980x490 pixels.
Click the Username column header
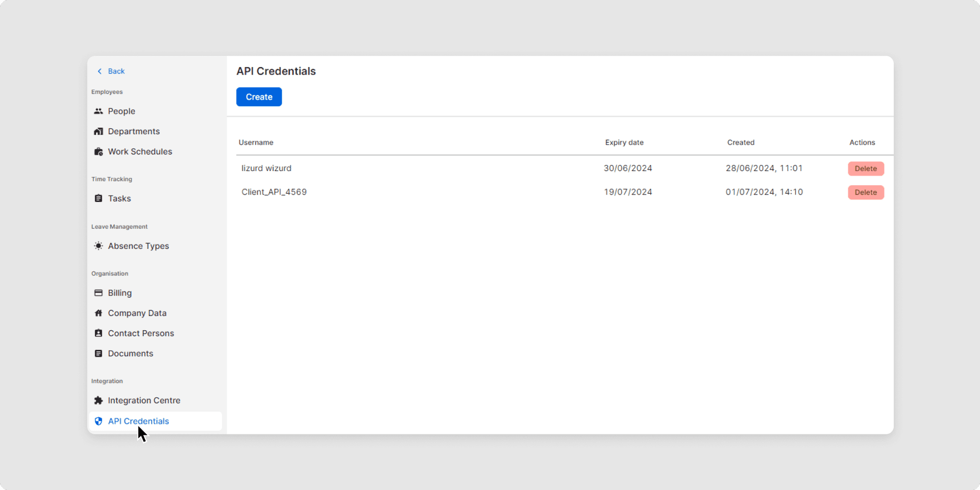click(x=256, y=142)
